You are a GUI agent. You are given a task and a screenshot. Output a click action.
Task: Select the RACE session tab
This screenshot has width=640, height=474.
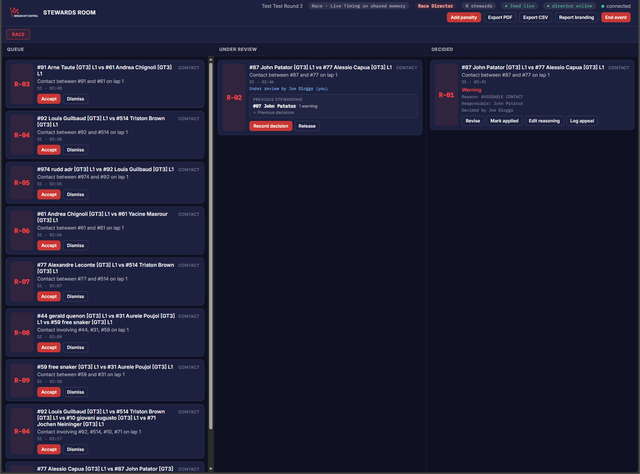click(18, 34)
